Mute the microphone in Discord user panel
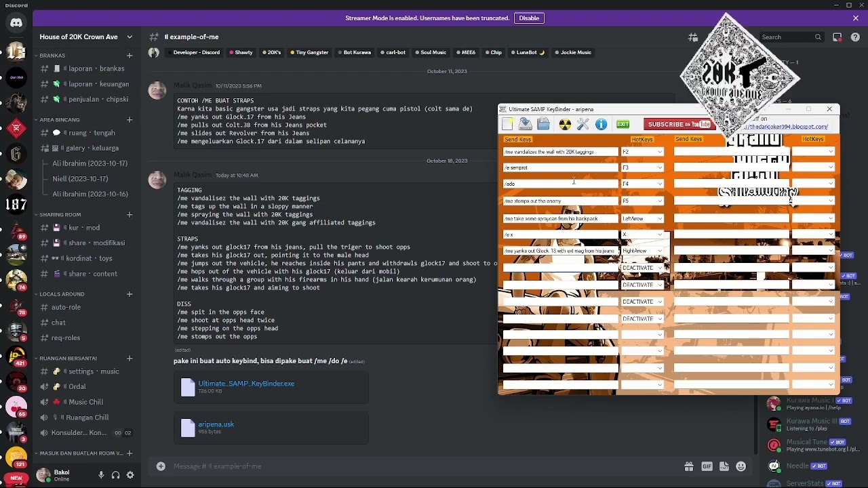Image resolution: width=868 pixels, height=488 pixels. pos(101,476)
